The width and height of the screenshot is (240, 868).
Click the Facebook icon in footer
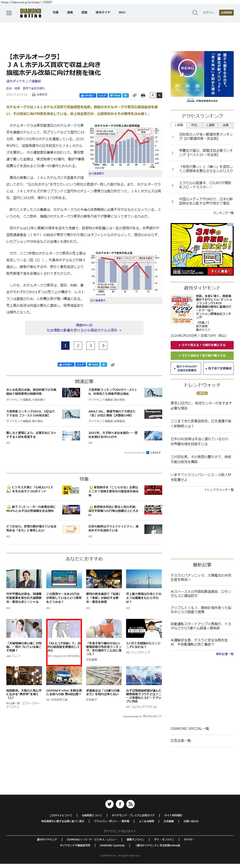[120, 804]
